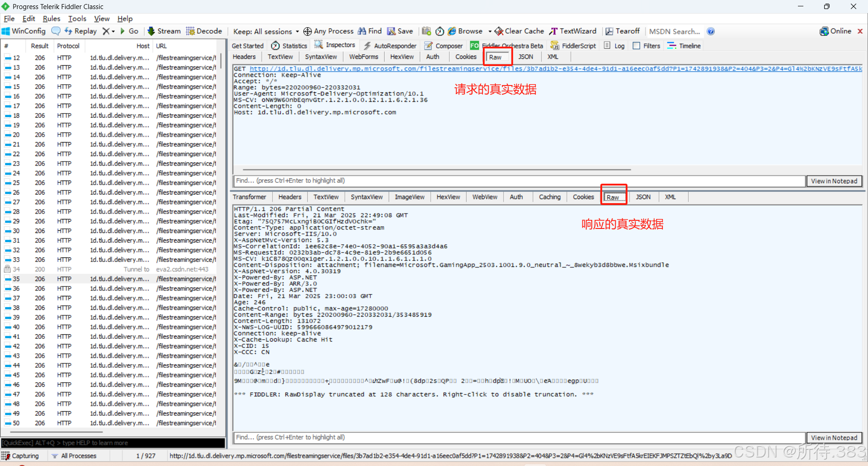Click All Processes filter in status bar
Image resolution: width=868 pixels, height=466 pixels.
coord(74,456)
